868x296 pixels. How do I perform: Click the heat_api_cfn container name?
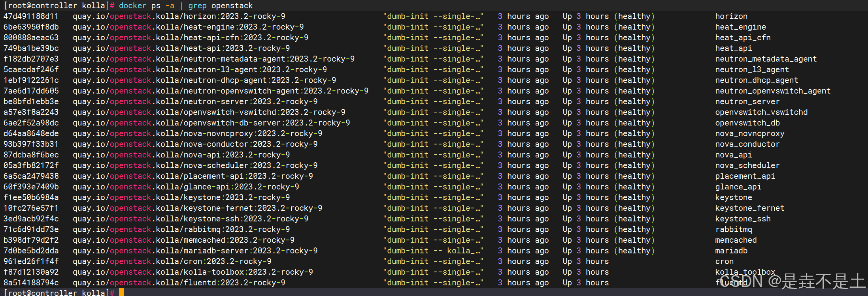(743, 37)
